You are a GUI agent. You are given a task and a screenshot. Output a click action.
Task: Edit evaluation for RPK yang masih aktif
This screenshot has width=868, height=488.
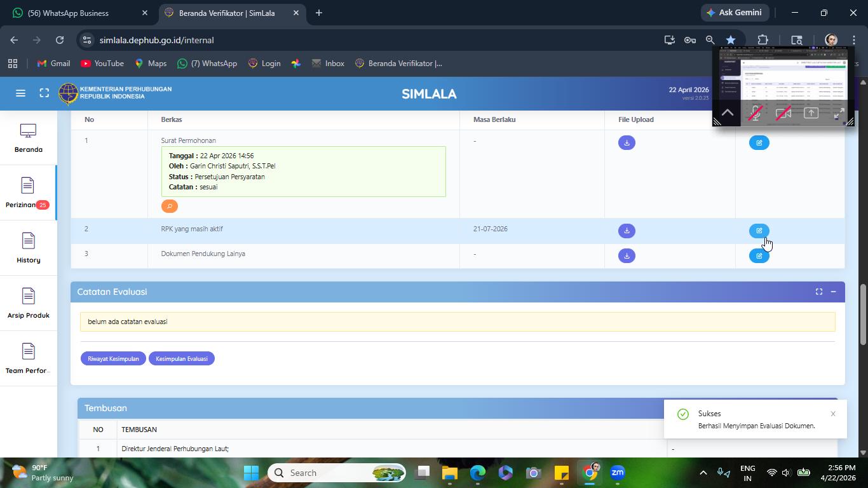(x=759, y=231)
